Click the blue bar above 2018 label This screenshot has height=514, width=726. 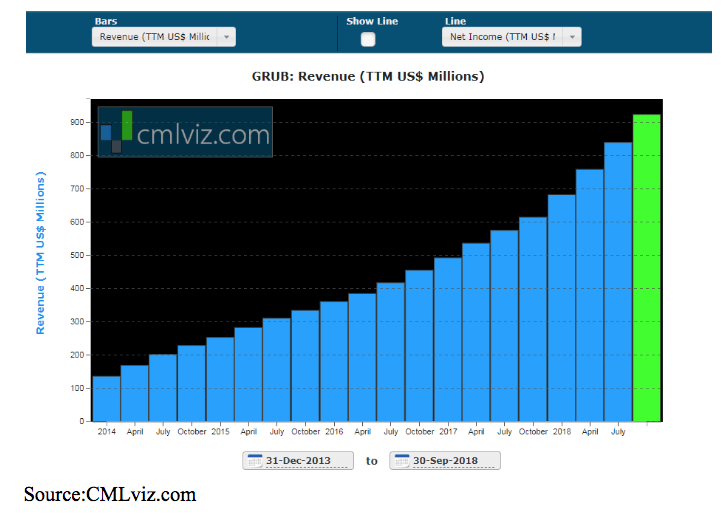click(562, 308)
